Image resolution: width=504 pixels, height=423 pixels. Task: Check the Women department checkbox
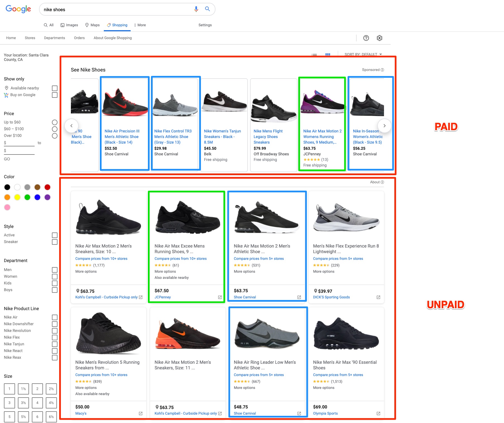coord(55,277)
